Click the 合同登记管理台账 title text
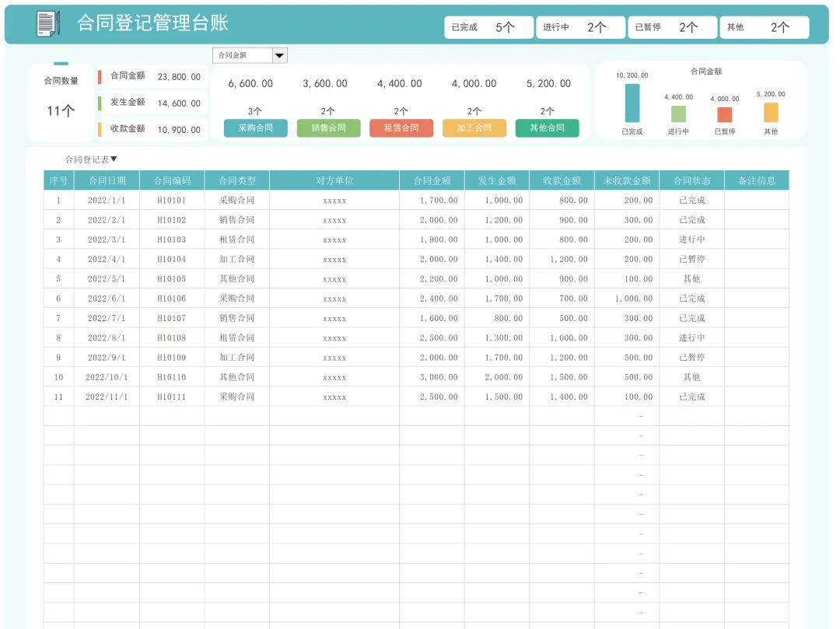 152,23
